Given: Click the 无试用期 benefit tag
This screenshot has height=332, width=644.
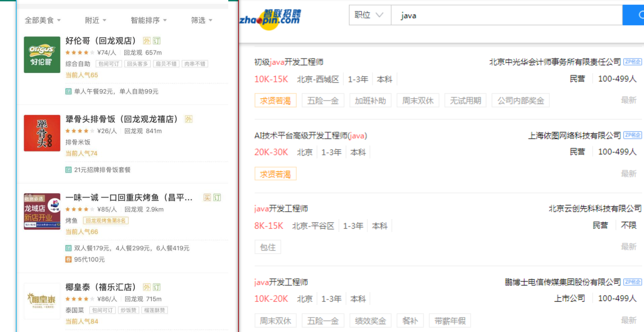Looking at the screenshot, I should pyautogui.click(x=465, y=101).
